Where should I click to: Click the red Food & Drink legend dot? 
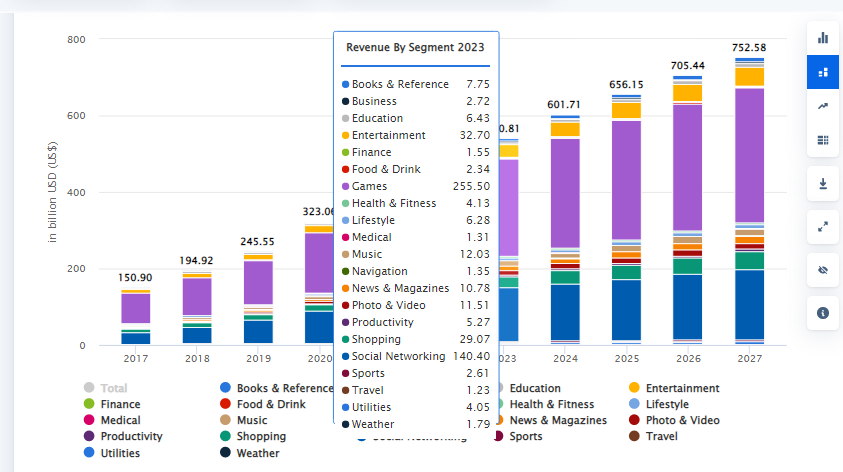tap(226, 404)
